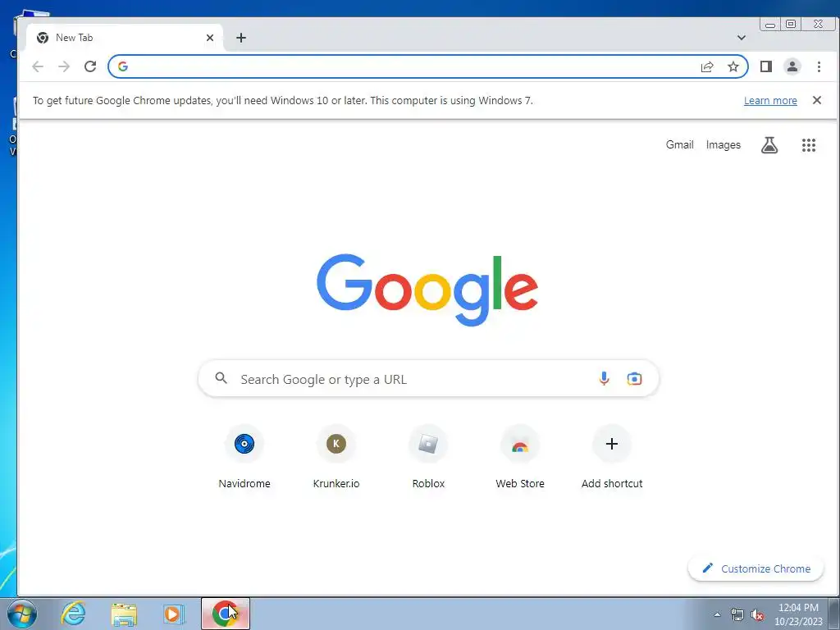Add a new shortcut tile
The height and width of the screenshot is (630, 840).
(612, 456)
